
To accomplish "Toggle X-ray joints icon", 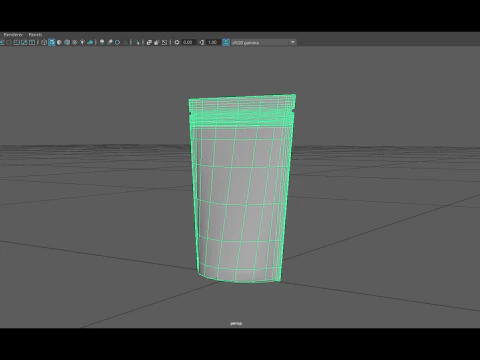I will pyautogui.click(x=164, y=42).
